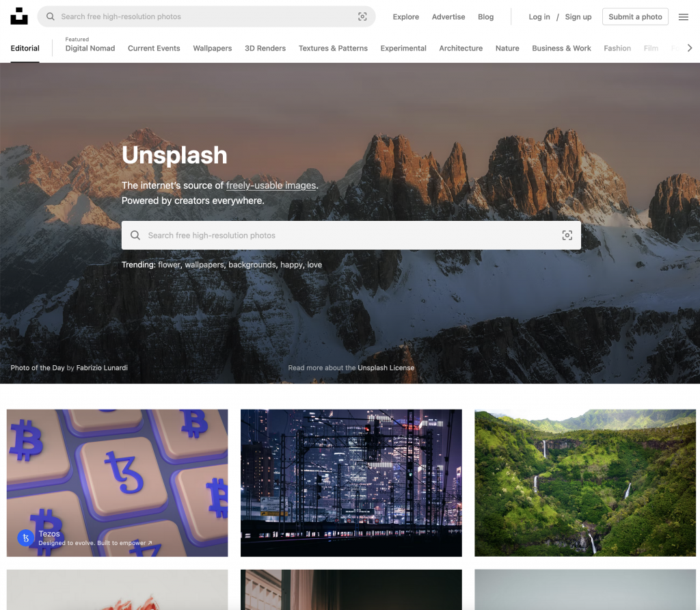Screen dimensions: 700x610
Task: Click trending term happy
Action: coord(291,265)
